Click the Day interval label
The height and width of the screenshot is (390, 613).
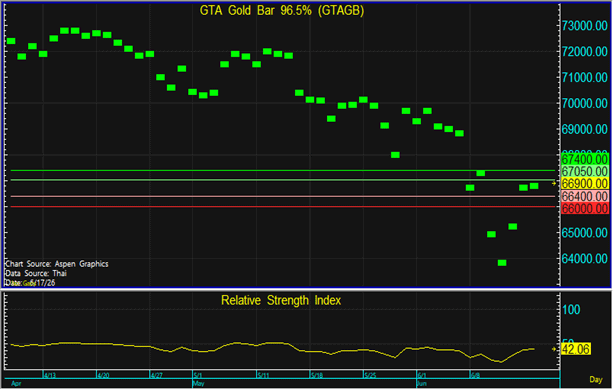(x=596, y=379)
